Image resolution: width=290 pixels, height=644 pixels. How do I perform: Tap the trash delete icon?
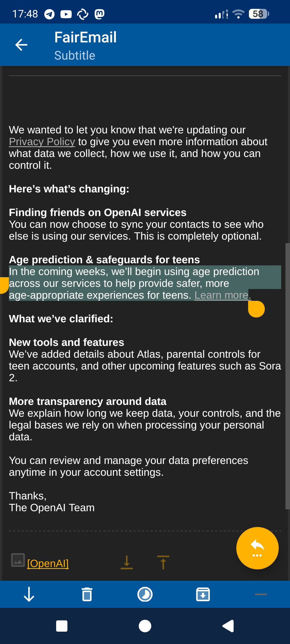coord(87,594)
